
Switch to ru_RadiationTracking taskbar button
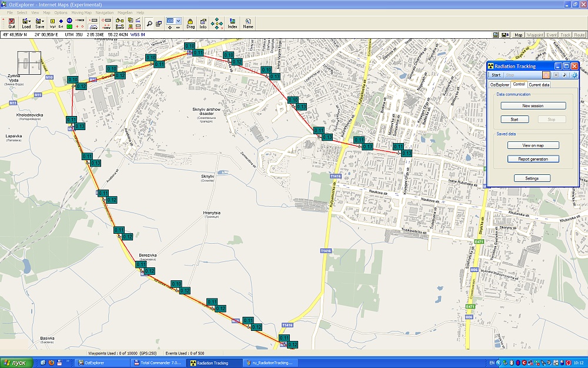click(x=270, y=363)
